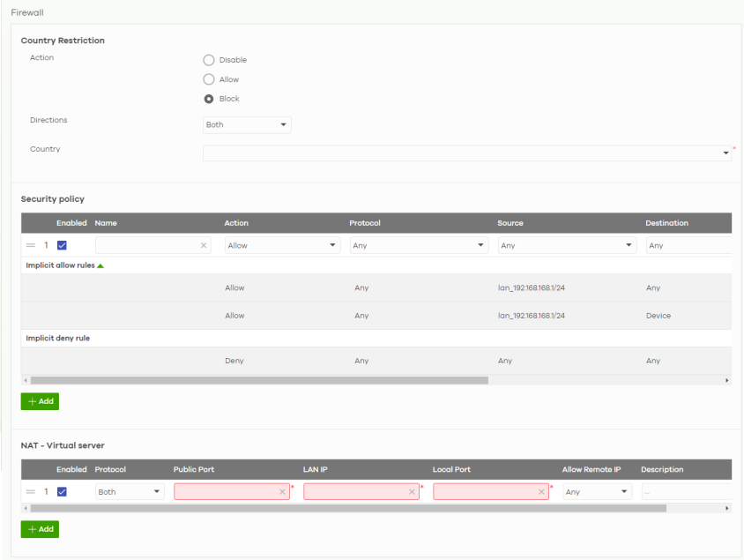Uncheck Enabled for NAT virtual server 1
The width and height of the screenshot is (744, 560).
click(62, 492)
